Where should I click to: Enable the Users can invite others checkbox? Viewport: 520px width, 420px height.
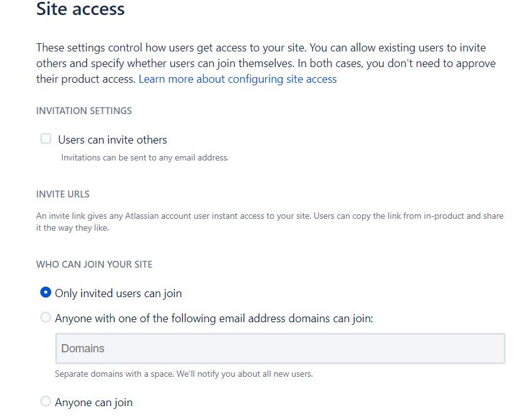click(x=46, y=139)
